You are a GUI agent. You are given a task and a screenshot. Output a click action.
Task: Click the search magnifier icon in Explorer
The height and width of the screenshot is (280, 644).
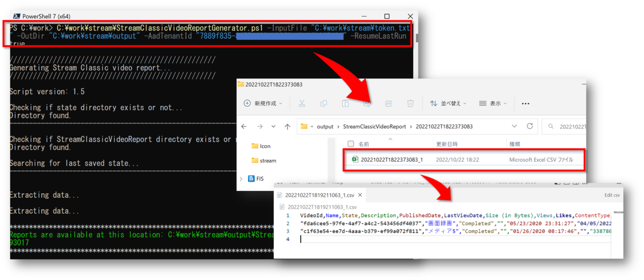pos(551,127)
